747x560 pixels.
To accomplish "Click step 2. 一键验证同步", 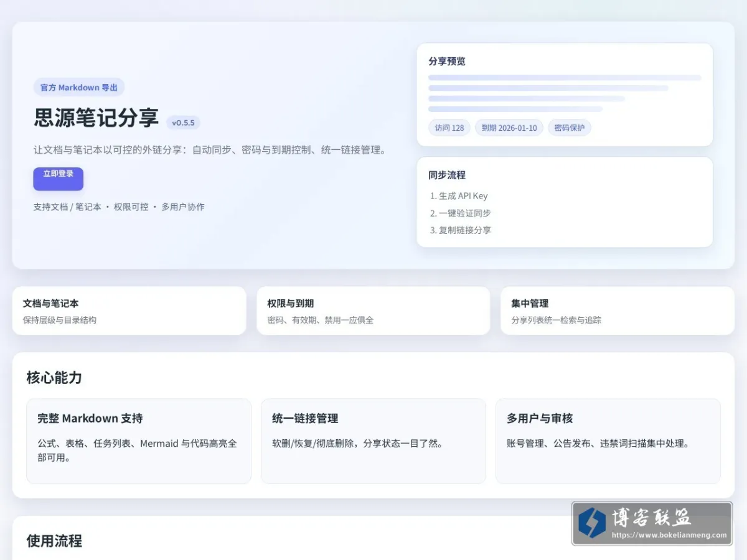I will click(461, 213).
